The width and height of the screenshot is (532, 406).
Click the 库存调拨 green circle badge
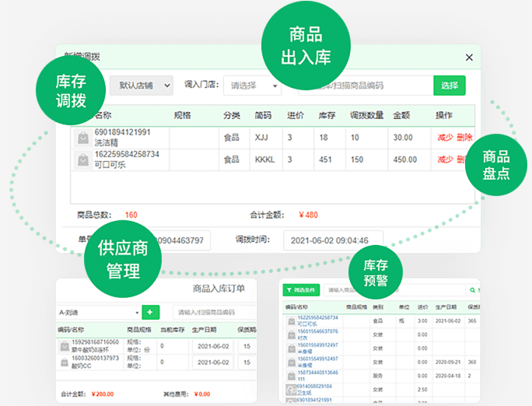coord(70,91)
